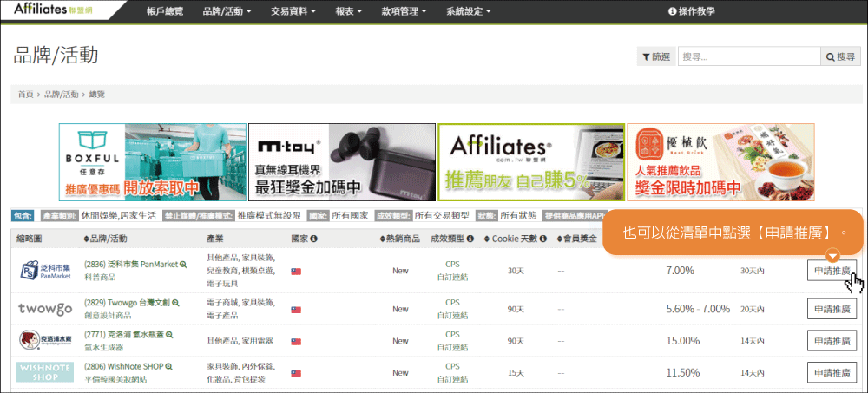Image resolution: width=868 pixels, height=393 pixels.
Task: Click the Taiwan flag in PanMarket row
Action: coord(296,272)
